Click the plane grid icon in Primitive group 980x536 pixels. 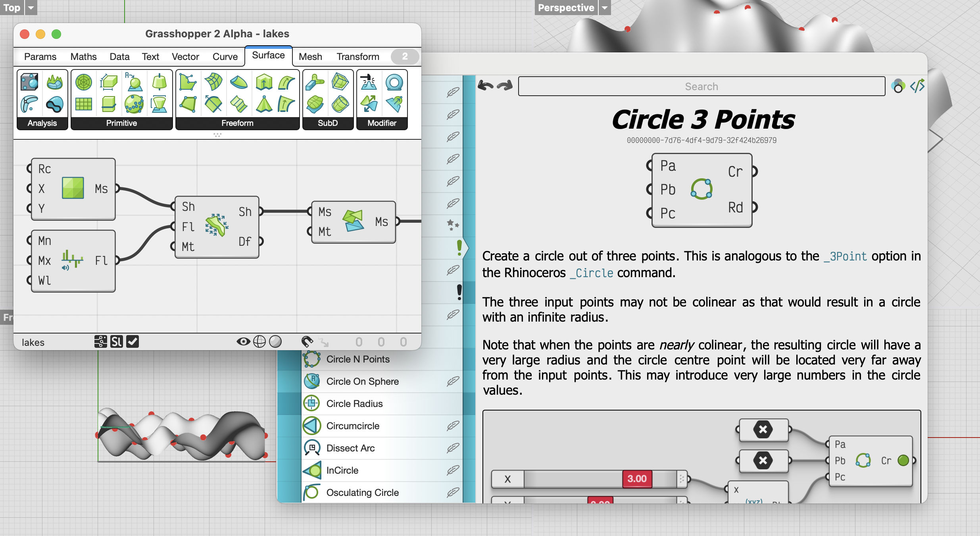tap(84, 104)
